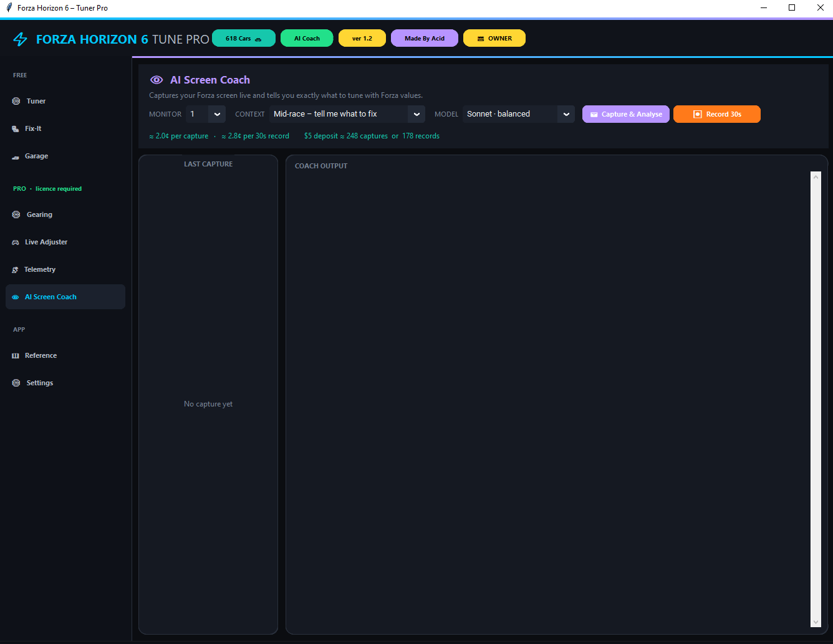Click the Live Adjuster controller icon

[16, 242]
